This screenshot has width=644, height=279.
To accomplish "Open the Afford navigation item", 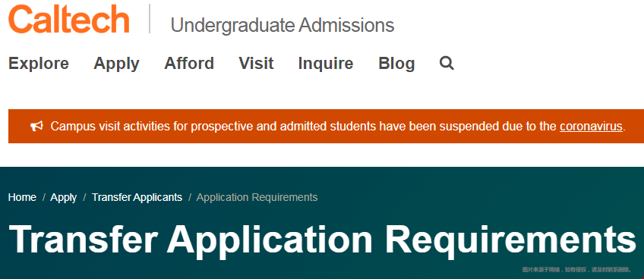I will tap(189, 64).
